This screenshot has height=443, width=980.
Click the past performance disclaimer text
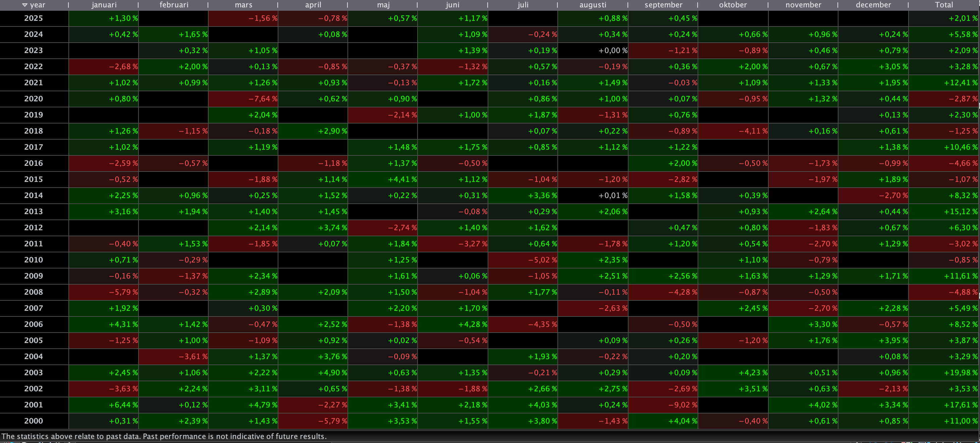pos(164,437)
